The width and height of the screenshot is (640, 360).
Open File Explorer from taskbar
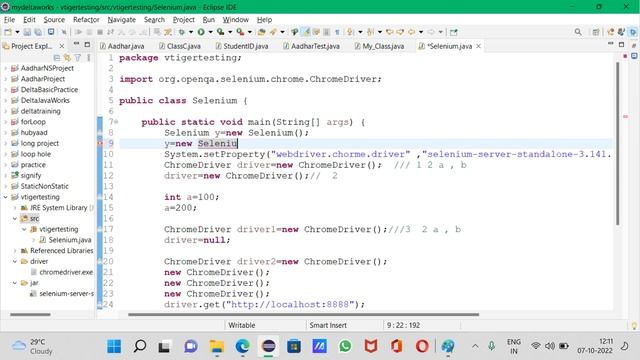pos(217,346)
